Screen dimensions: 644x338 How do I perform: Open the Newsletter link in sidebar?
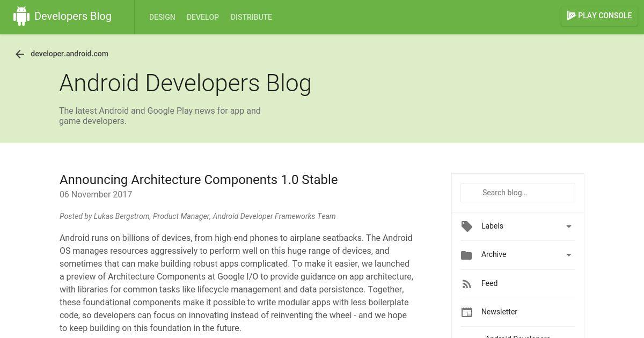[499, 312]
